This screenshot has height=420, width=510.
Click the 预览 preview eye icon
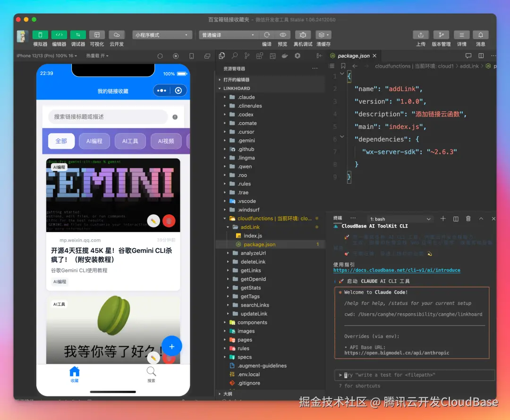point(283,35)
